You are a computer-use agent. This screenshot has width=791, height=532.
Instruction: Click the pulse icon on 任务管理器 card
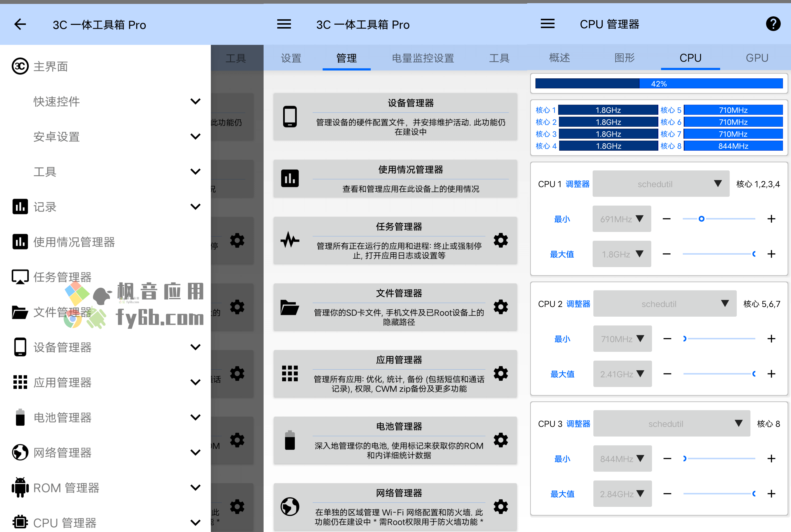(x=289, y=240)
